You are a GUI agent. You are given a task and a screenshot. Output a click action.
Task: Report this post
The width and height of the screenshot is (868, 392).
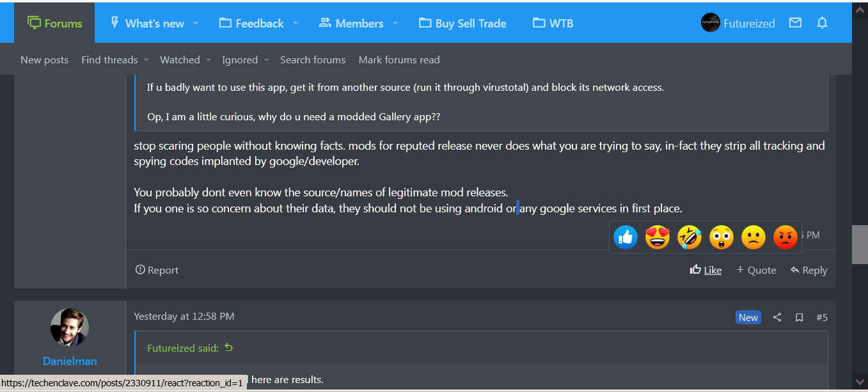click(x=157, y=270)
